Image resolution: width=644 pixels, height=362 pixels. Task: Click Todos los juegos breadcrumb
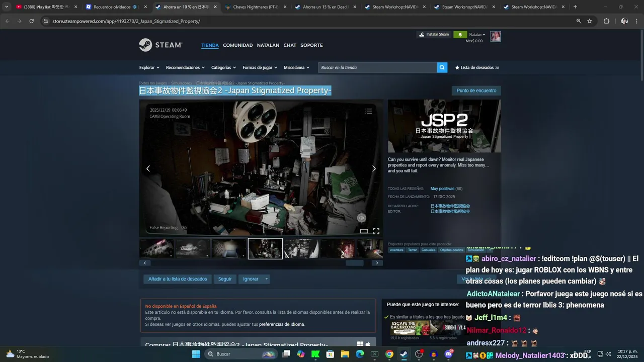(153, 83)
